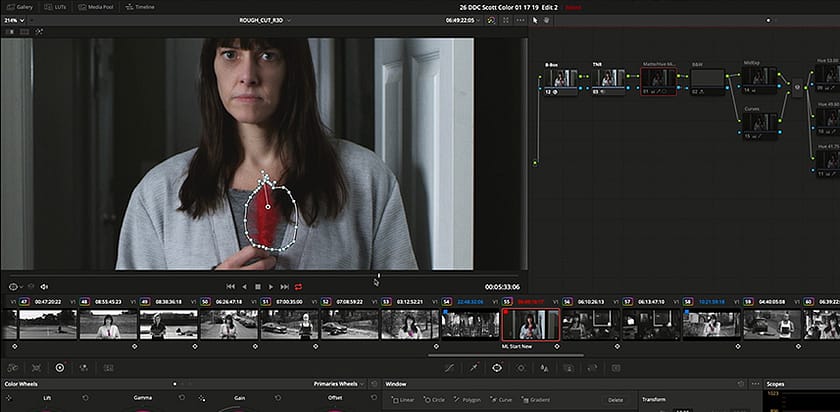
Task: Play the clip in reverse
Action: coord(245,287)
